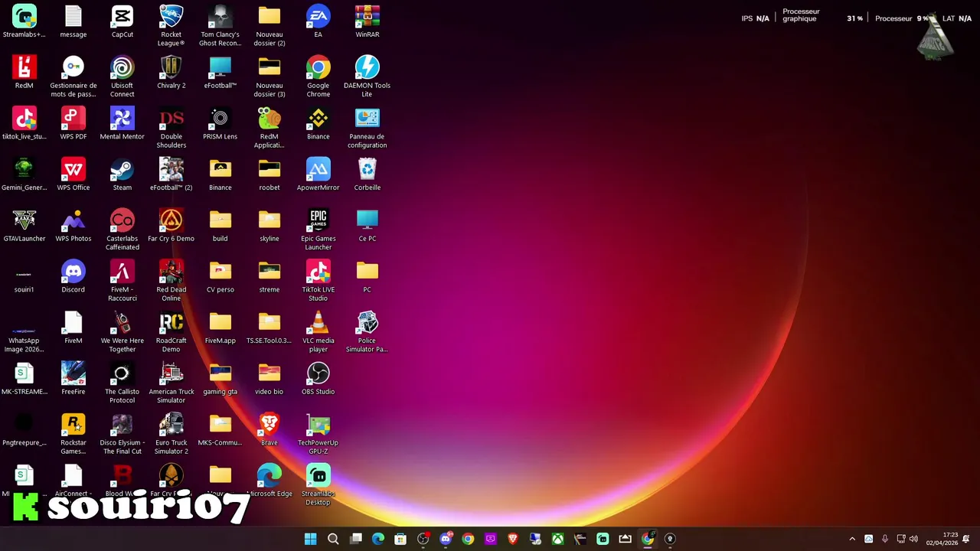The image size is (980, 551).
Task: Open The Callisto Protocol shortcut
Action: click(x=122, y=383)
